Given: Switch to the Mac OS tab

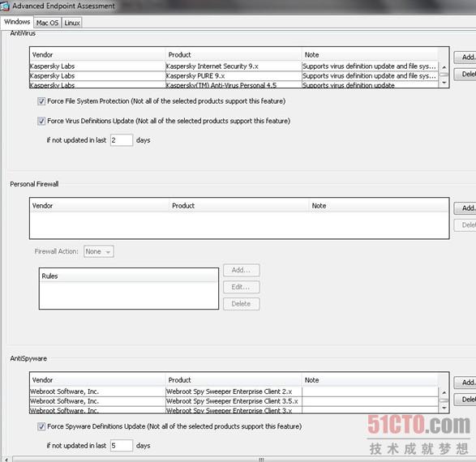Looking at the screenshot, I should pyautogui.click(x=47, y=23).
